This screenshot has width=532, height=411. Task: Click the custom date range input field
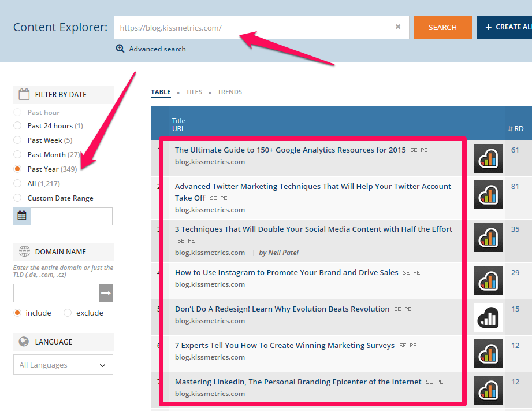pos(71,216)
